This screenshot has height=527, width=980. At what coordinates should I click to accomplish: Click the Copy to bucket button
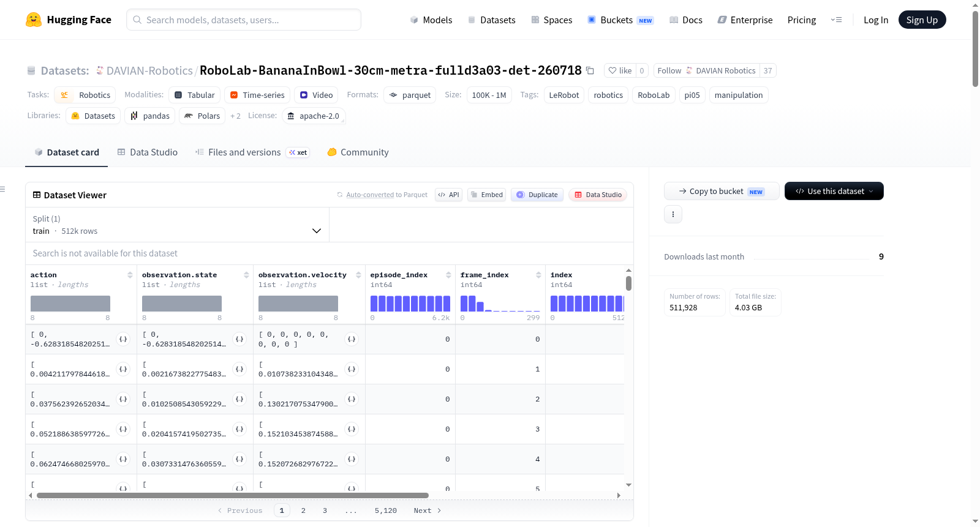pos(722,191)
